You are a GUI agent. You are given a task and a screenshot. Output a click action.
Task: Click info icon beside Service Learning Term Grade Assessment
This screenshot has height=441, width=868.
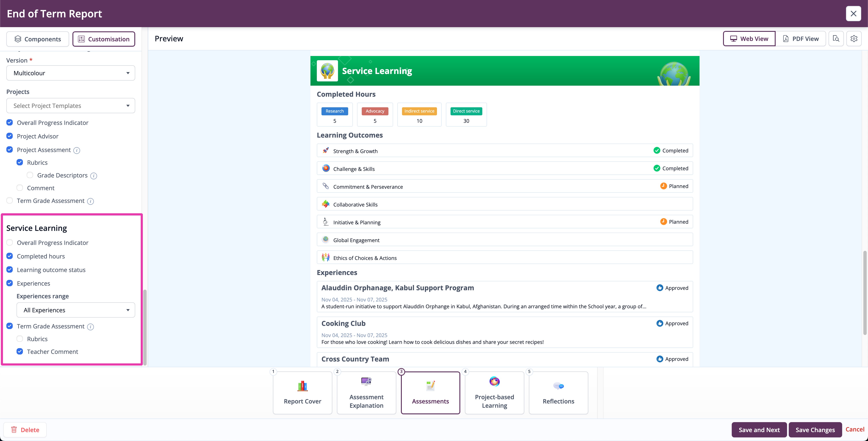coord(90,327)
